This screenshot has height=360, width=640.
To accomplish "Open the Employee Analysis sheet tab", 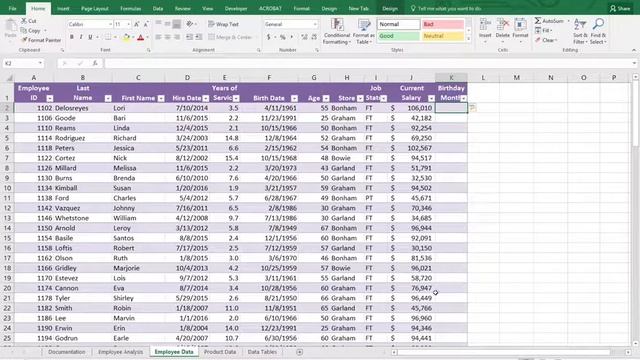I will tap(120, 352).
